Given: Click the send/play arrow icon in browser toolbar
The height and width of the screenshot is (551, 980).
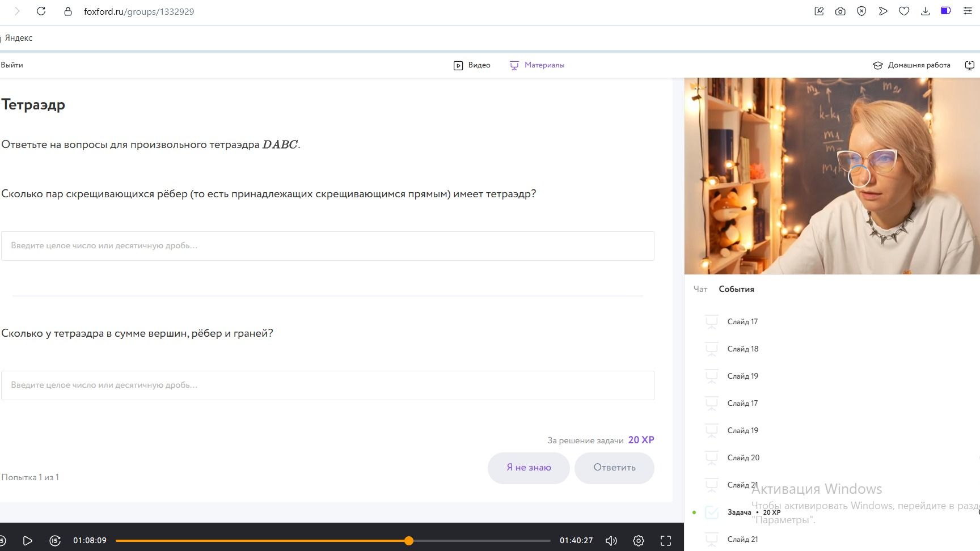Looking at the screenshot, I should 883,11.
